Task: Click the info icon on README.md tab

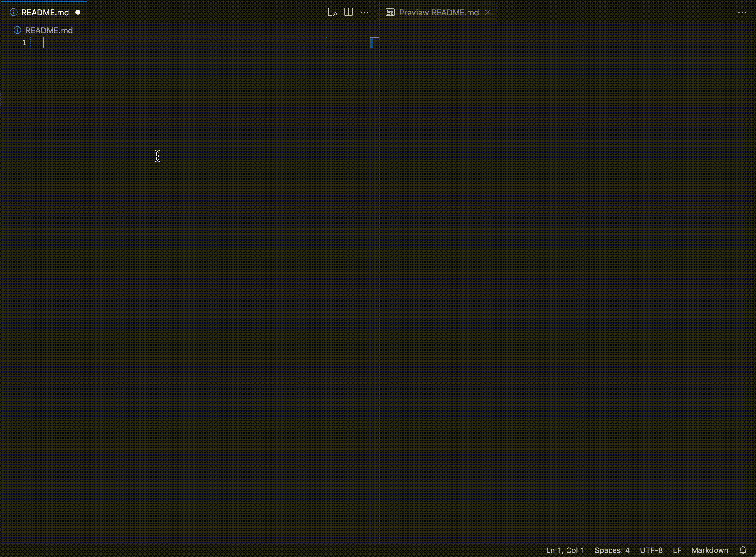Action: pyautogui.click(x=14, y=13)
